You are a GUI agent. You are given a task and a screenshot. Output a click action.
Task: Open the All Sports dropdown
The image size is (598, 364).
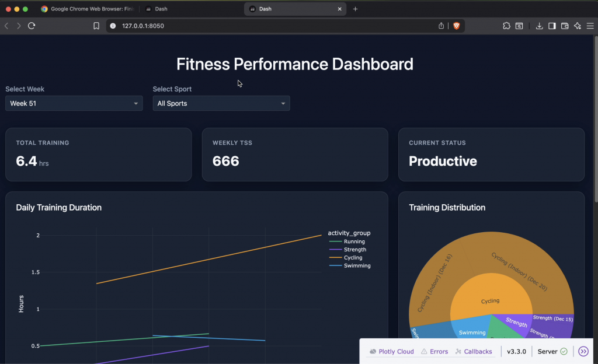221,103
